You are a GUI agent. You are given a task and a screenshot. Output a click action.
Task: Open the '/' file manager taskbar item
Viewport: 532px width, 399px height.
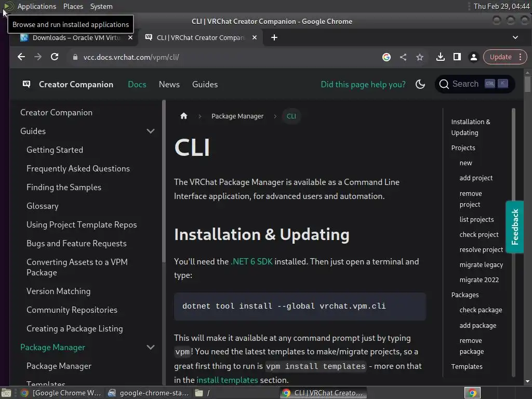(203, 393)
